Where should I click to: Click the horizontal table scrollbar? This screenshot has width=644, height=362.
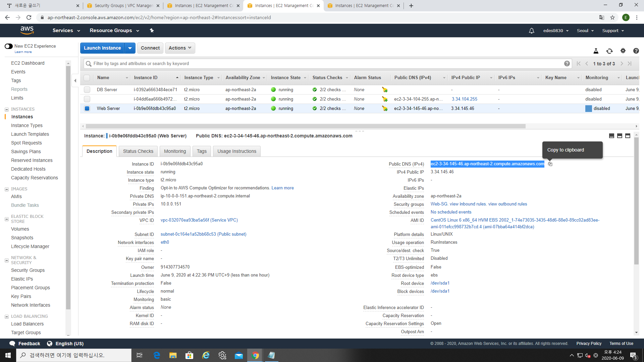click(306, 126)
